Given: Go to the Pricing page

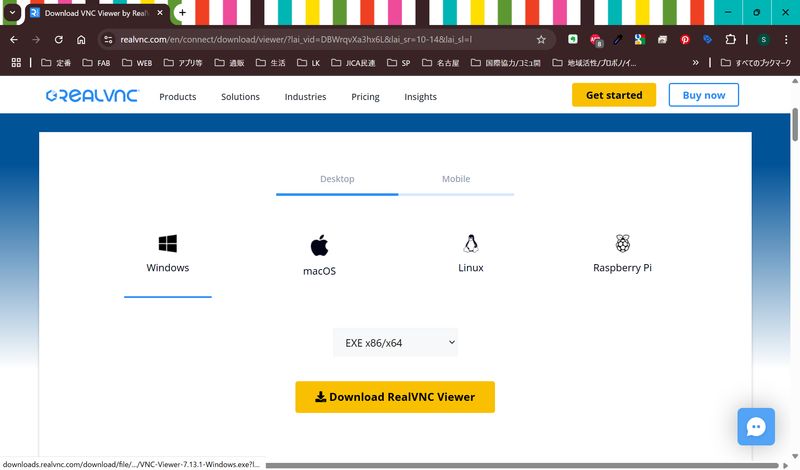Looking at the screenshot, I should tap(365, 96).
